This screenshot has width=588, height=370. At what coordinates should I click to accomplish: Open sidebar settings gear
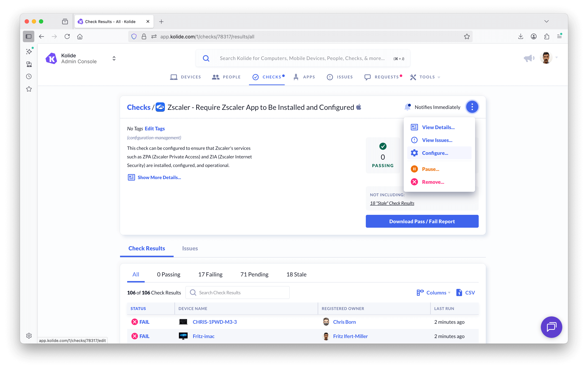pos(29,336)
